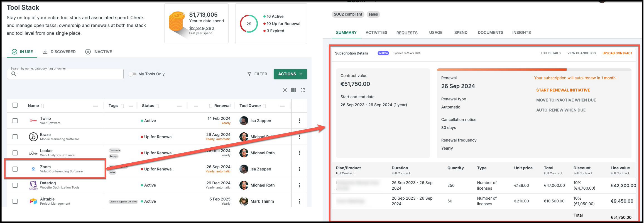Open the Tags column menu handle

131,106
